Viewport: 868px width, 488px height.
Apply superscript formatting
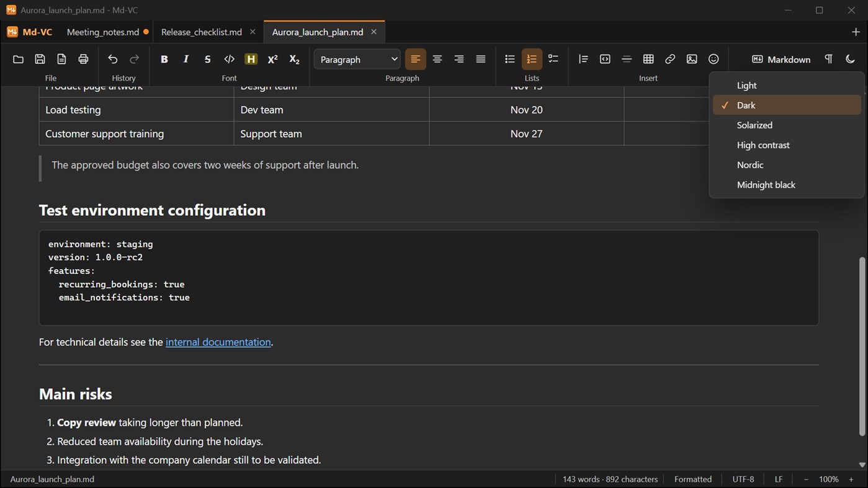point(272,59)
